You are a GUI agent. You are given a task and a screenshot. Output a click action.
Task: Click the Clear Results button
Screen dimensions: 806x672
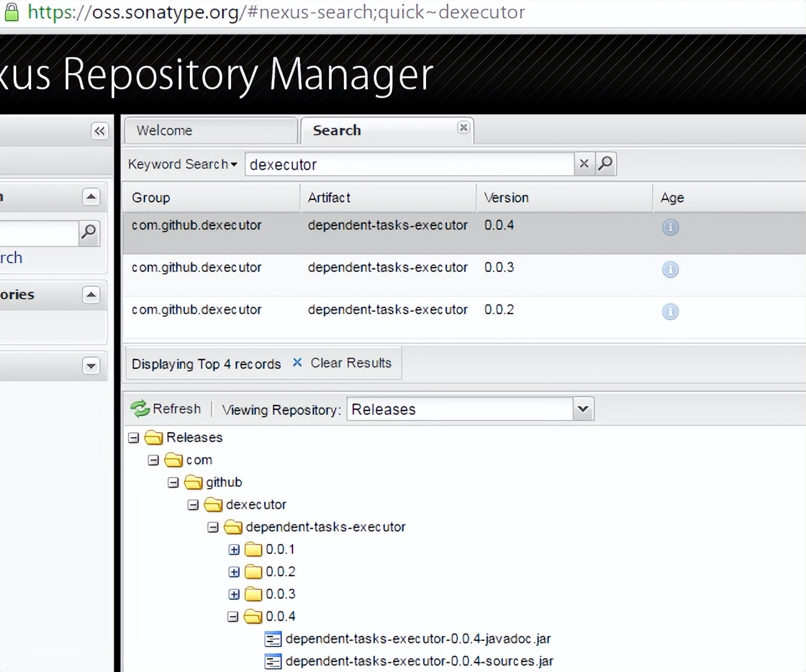342,363
